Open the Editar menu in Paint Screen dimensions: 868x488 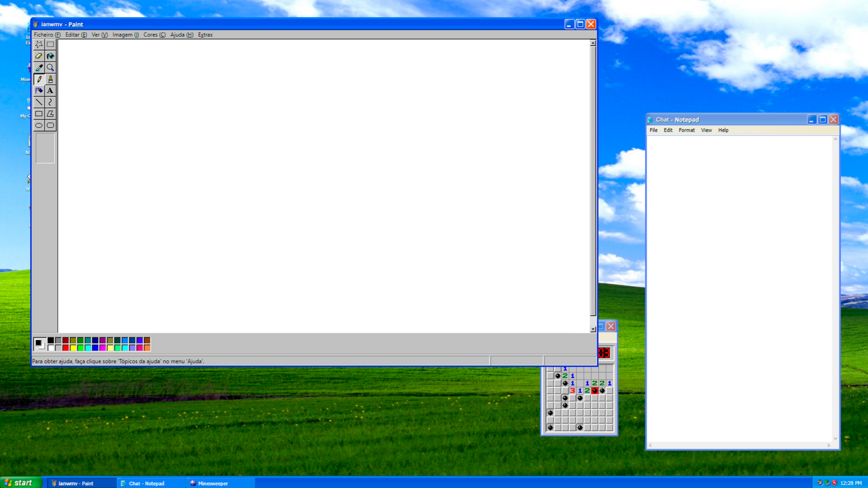click(76, 35)
